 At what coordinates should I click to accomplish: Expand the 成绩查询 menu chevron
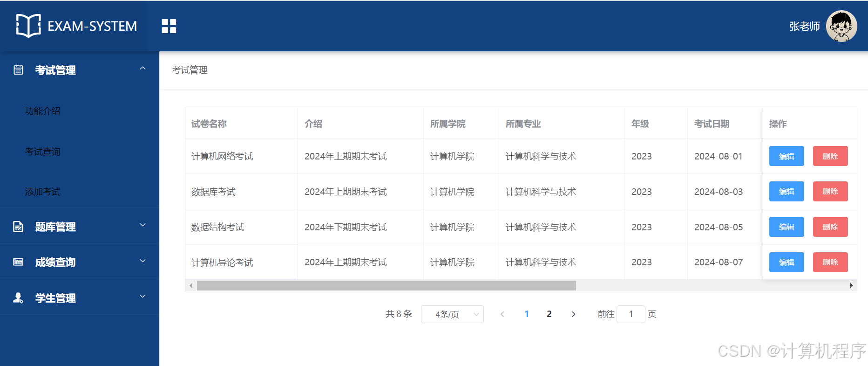point(143,261)
